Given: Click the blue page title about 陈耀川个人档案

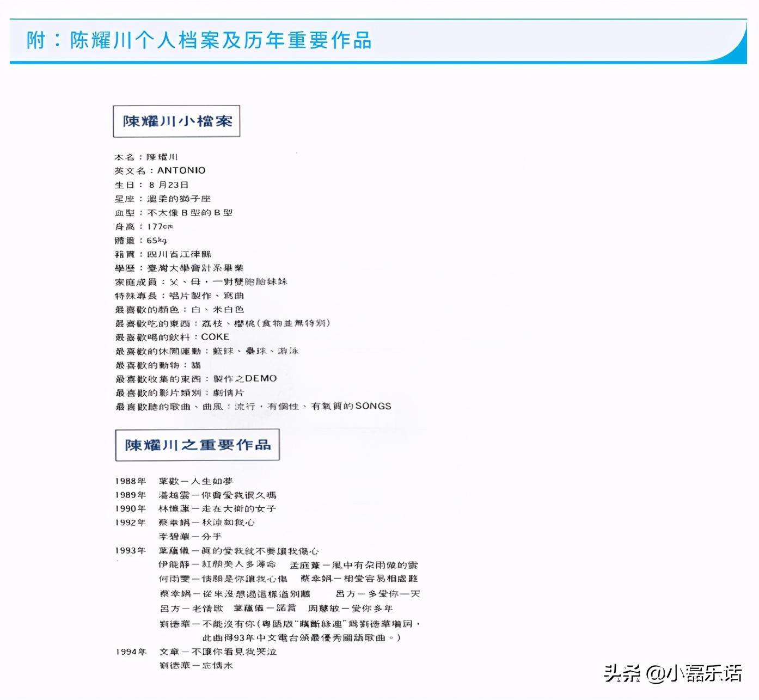Looking at the screenshot, I should point(199,41).
